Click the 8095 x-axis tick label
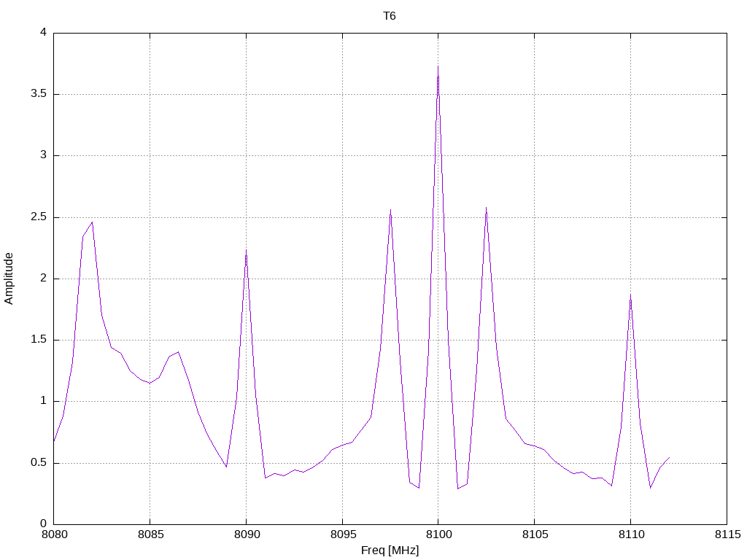747x560 pixels. (343, 534)
